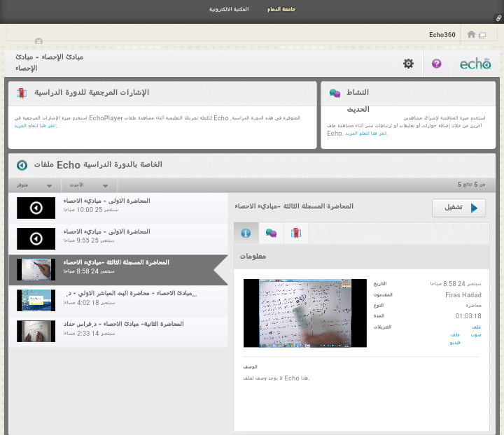Viewport: 504px width, 435px height.
Task: Select first lecture thumbnail at 9:55
Action: tap(36, 239)
